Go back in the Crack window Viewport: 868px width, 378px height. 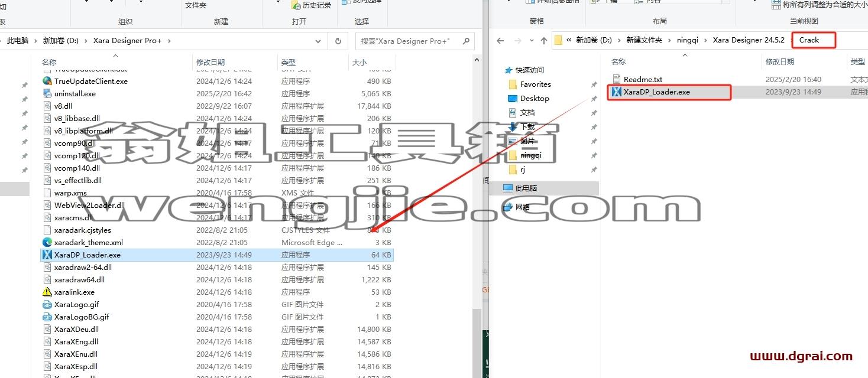click(500, 41)
